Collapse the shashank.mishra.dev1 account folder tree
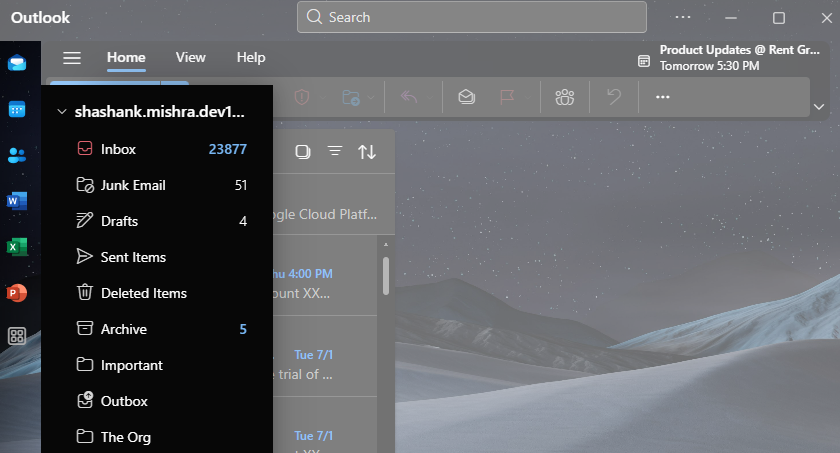The height and width of the screenshot is (453, 840). 62,111
